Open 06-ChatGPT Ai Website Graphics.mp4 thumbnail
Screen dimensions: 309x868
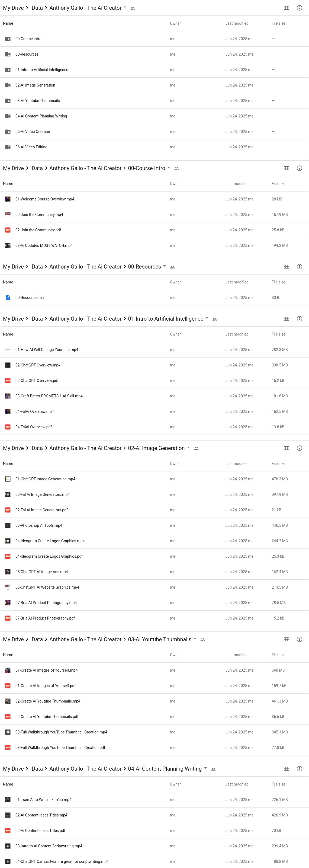[8, 587]
